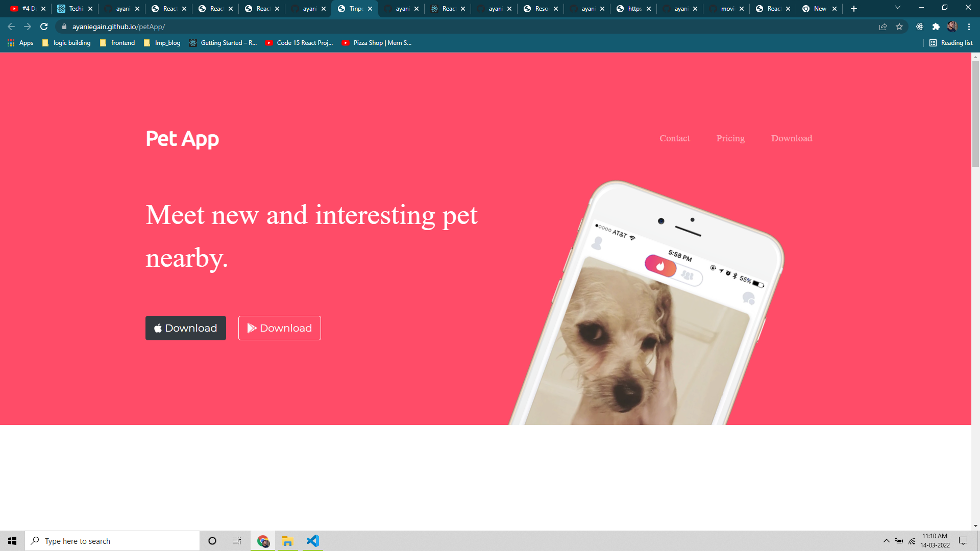Toggle the bookmark star for this page
This screenshot has width=980, height=551.
pyautogui.click(x=899, y=27)
